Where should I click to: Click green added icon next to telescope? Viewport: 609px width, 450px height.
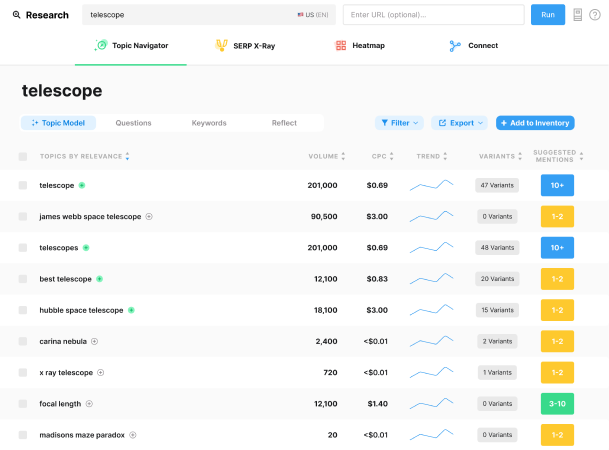[82, 185]
